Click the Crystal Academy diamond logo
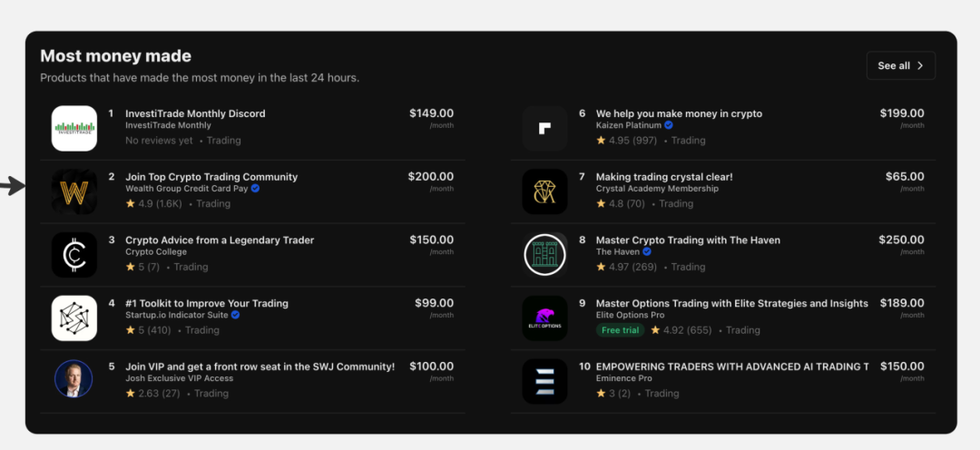Screen dimensions: 980x450 (544, 191)
